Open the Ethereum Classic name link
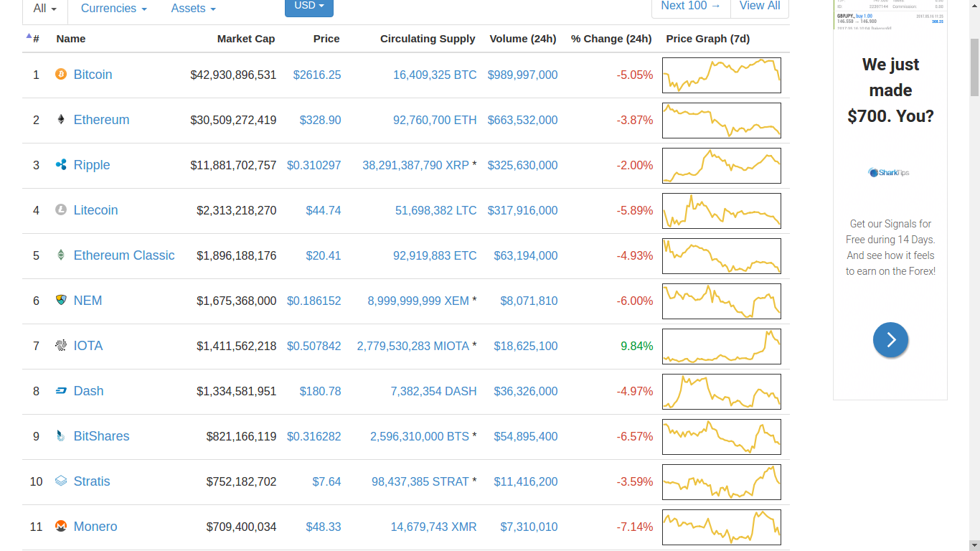 coord(124,255)
